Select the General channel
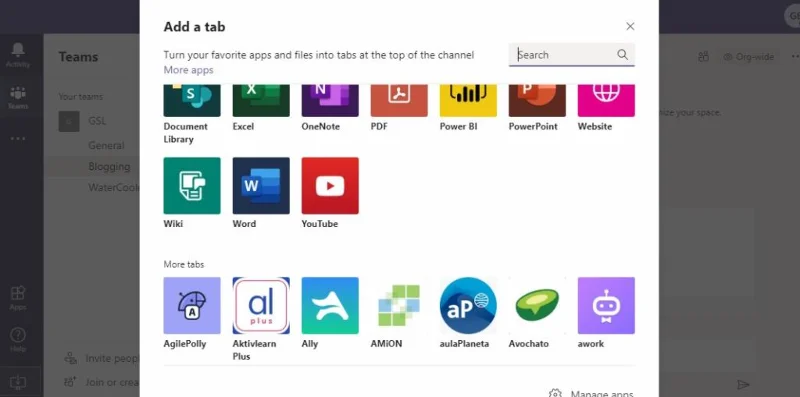800x397 pixels. click(106, 145)
